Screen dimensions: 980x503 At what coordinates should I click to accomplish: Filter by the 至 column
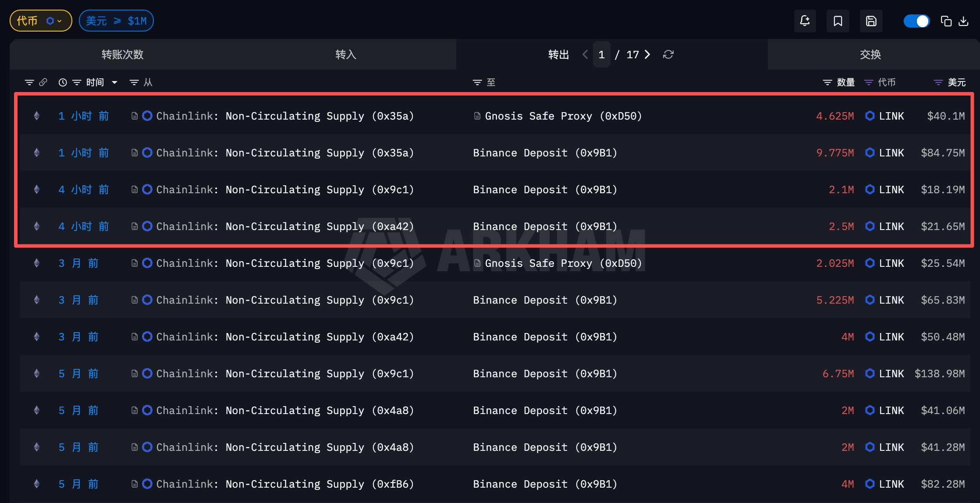click(477, 82)
